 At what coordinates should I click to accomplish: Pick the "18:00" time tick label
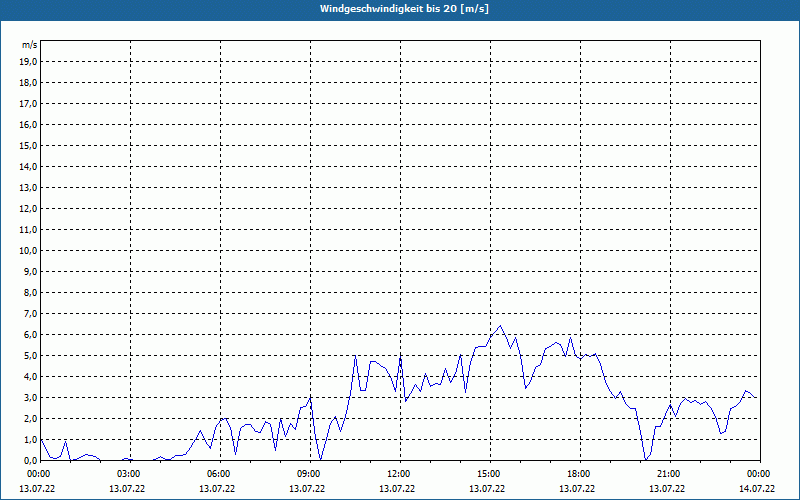579,474
